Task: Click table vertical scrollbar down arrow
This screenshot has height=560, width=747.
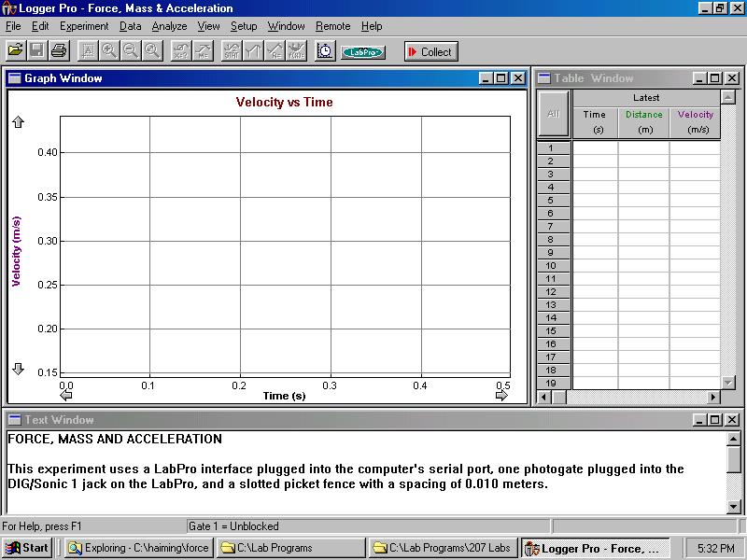Action: click(x=727, y=382)
